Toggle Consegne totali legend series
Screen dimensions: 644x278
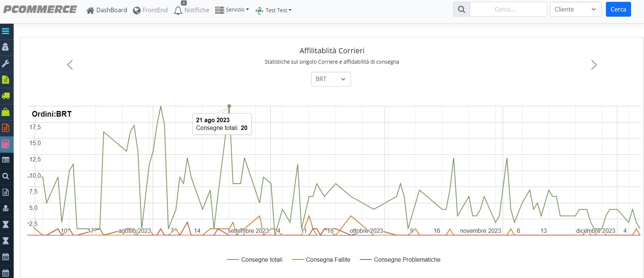254,259
